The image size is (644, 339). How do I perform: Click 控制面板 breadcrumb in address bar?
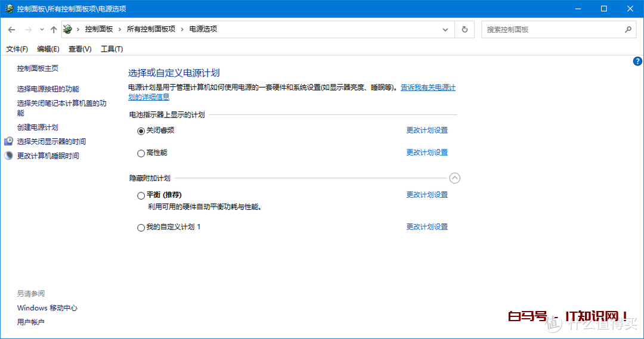(x=99, y=29)
